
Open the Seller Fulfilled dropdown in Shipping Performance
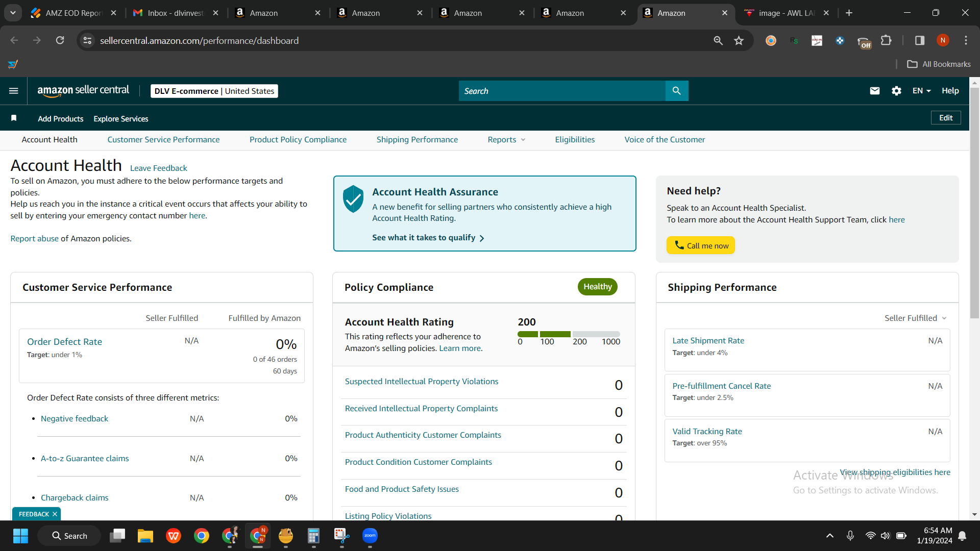(x=916, y=318)
